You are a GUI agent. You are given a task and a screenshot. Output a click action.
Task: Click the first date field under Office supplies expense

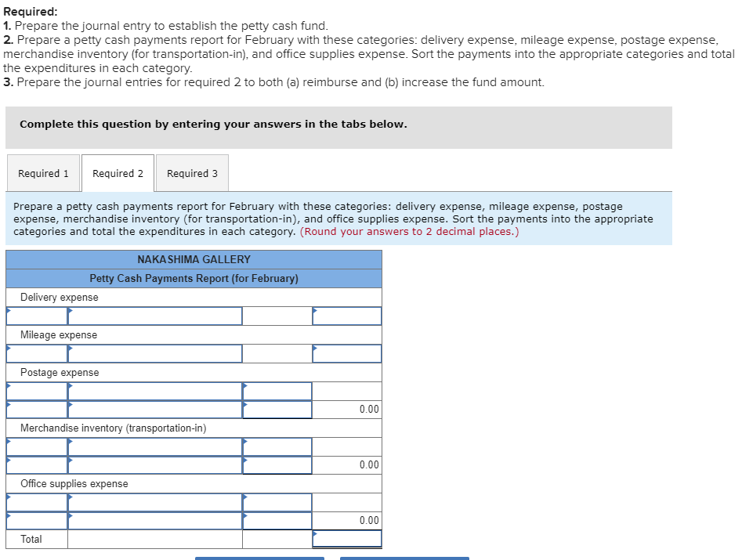(37, 502)
